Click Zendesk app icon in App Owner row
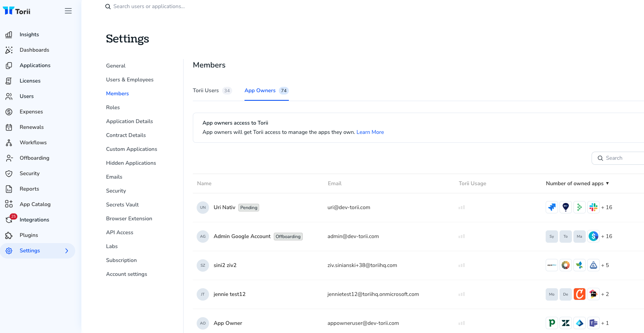This screenshot has width=644, height=333. pos(566,323)
